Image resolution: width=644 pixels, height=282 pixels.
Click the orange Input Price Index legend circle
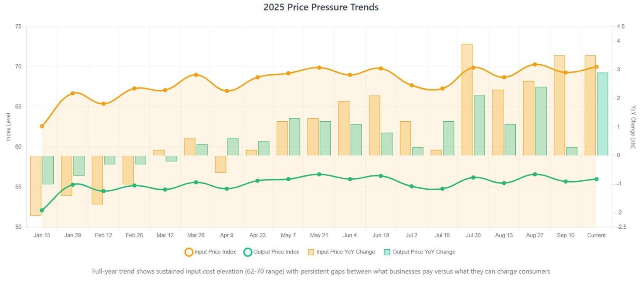click(x=189, y=252)
